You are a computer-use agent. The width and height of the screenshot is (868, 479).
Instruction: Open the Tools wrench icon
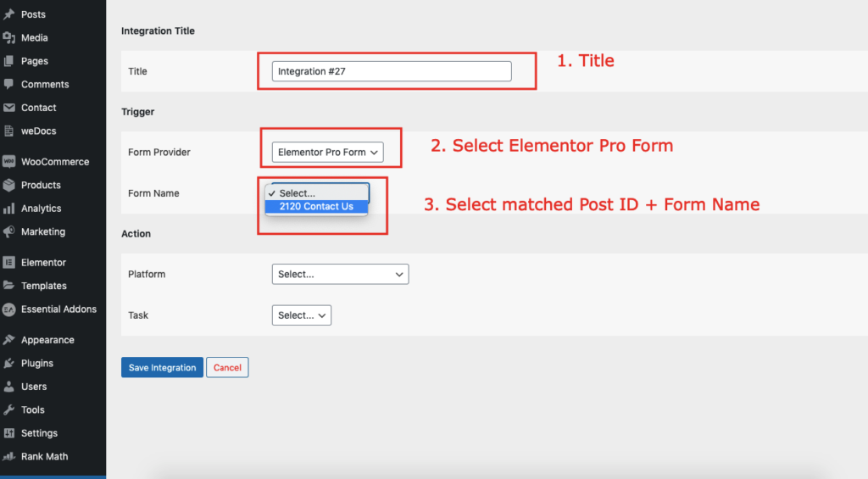coord(8,409)
